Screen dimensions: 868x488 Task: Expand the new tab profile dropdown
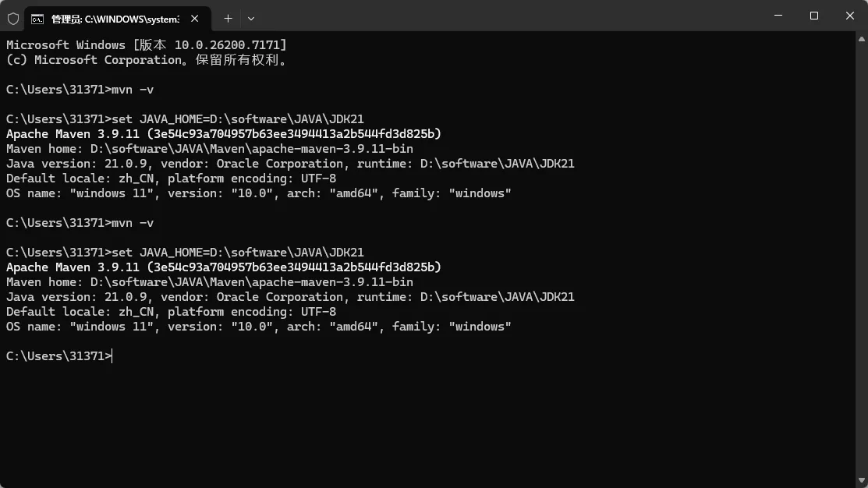(x=251, y=18)
